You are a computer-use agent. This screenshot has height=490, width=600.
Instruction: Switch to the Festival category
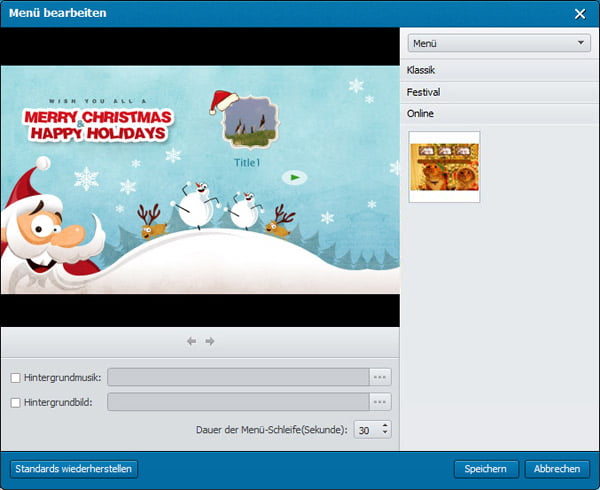click(x=499, y=92)
